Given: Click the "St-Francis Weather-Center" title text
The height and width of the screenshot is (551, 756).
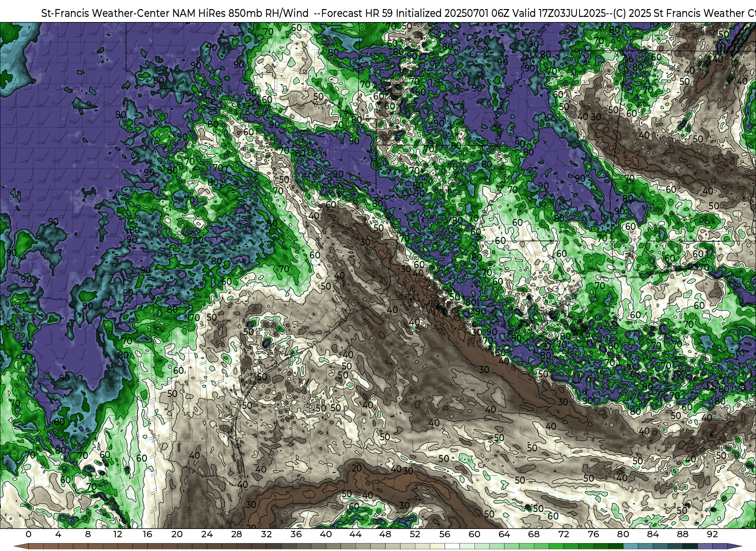Looking at the screenshot, I should point(105,13).
